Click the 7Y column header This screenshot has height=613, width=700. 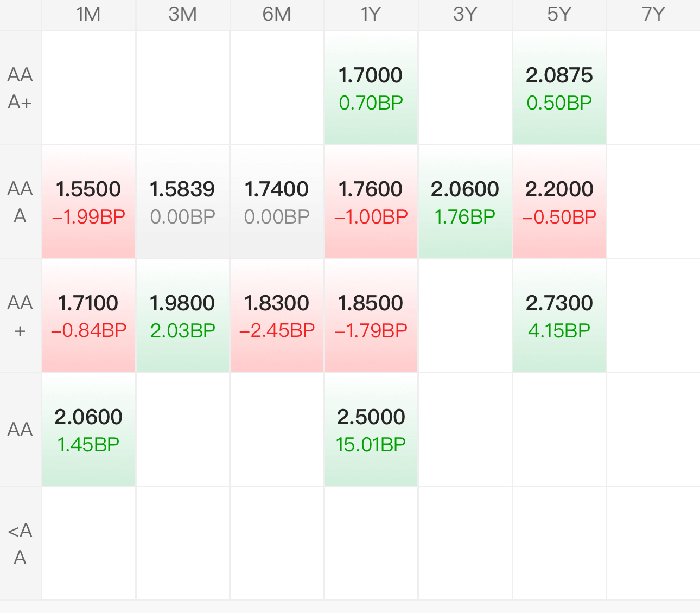click(653, 14)
